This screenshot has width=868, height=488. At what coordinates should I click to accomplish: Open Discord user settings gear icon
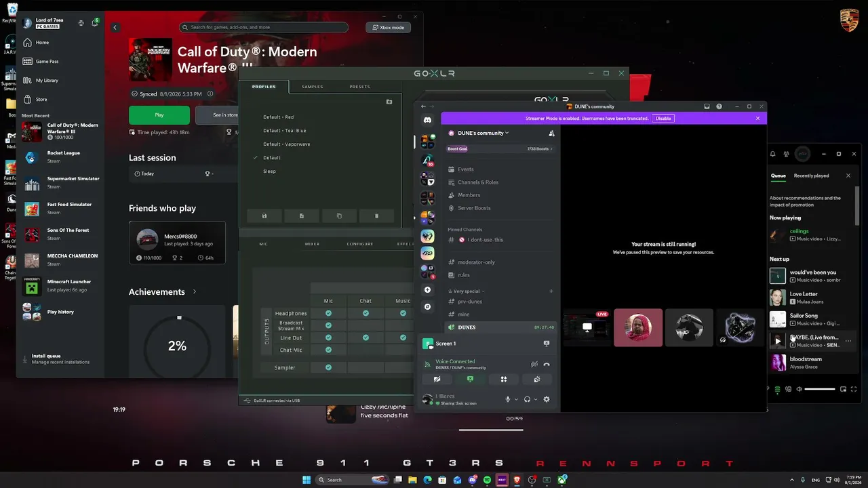(547, 399)
